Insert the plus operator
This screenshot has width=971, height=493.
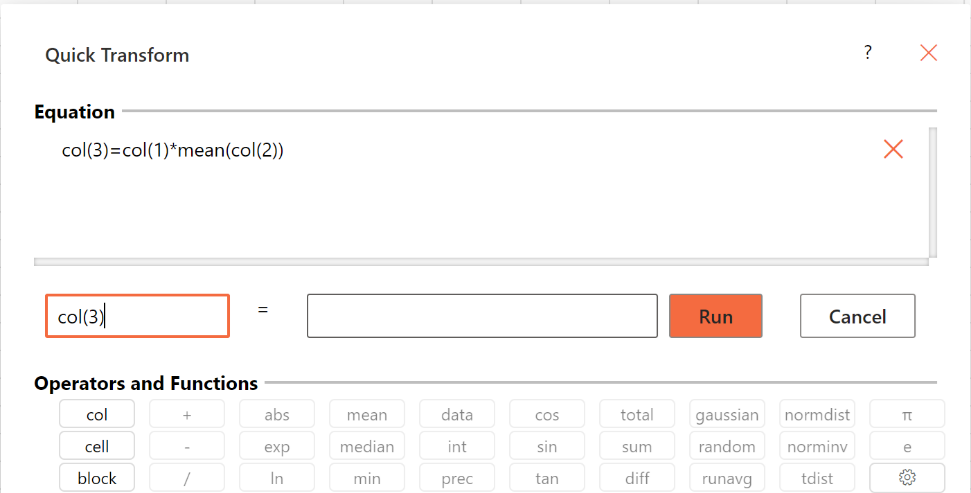click(x=187, y=414)
